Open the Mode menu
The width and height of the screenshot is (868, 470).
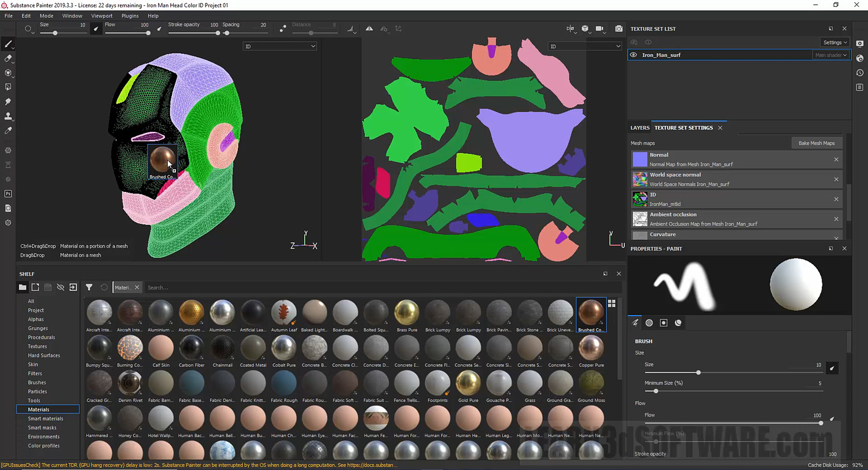tap(46, 16)
